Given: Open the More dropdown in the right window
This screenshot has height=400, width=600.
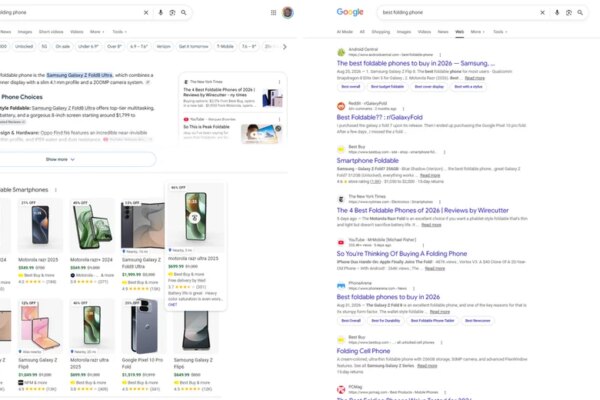Looking at the screenshot, I should [478, 32].
